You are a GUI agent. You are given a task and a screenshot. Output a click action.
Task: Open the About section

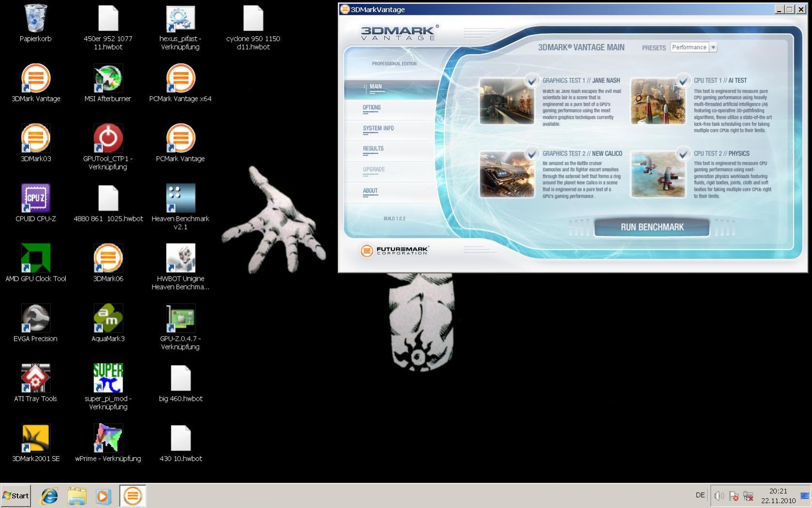370,191
